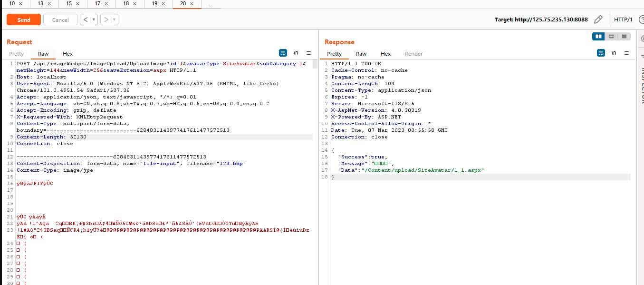The height and width of the screenshot is (285, 644).
Task: Click the Send request button
Action: pyautogui.click(x=24, y=20)
